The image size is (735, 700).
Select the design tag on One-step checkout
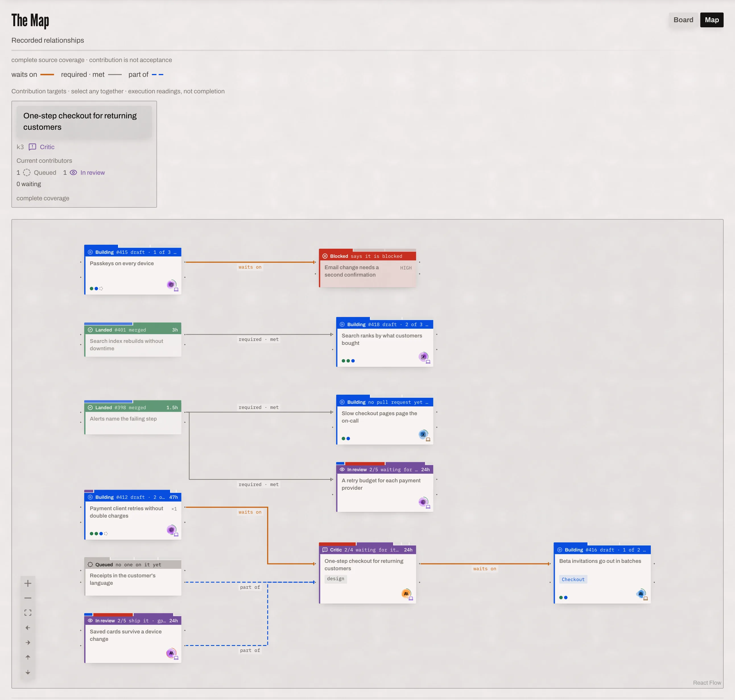pyautogui.click(x=336, y=579)
